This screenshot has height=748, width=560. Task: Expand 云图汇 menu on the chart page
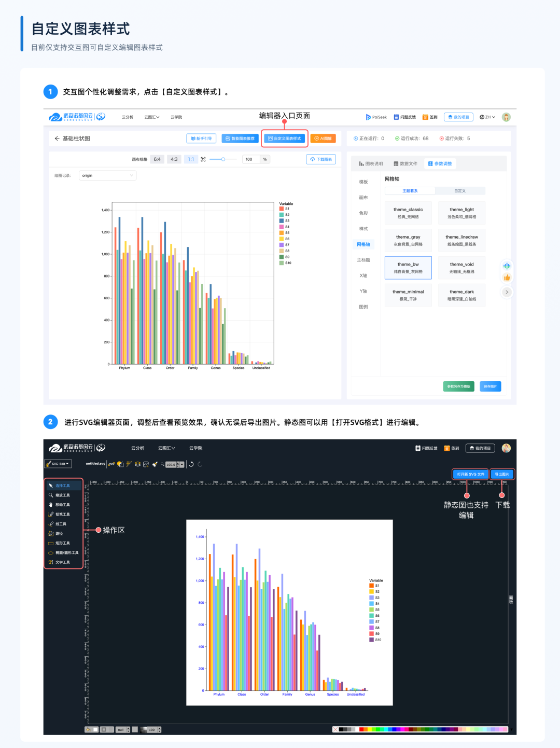pyautogui.click(x=152, y=117)
